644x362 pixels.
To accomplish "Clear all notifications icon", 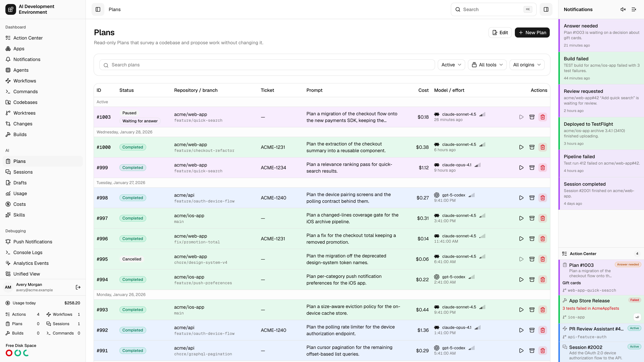I will coord(634,10).
